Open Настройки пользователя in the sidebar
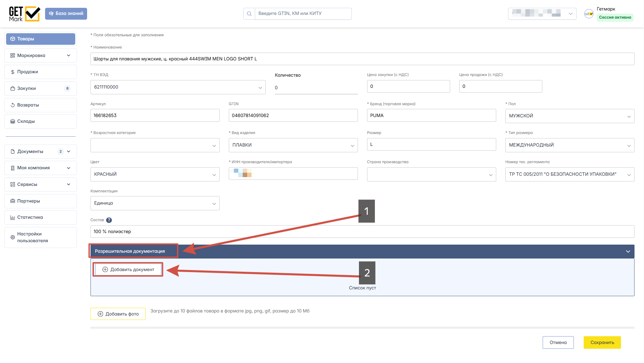 click(x=41, y=237)
